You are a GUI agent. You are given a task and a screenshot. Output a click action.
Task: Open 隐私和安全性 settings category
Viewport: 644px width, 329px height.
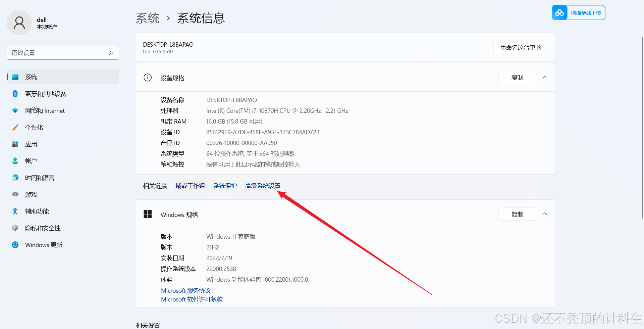coord(63,228)
